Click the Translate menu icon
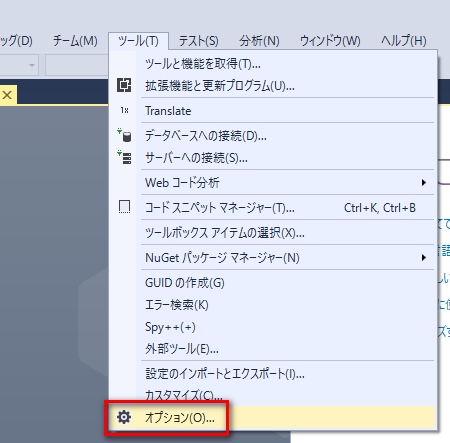Image resolution: width=450 pixels, height=443 pixels. point(124,110)
